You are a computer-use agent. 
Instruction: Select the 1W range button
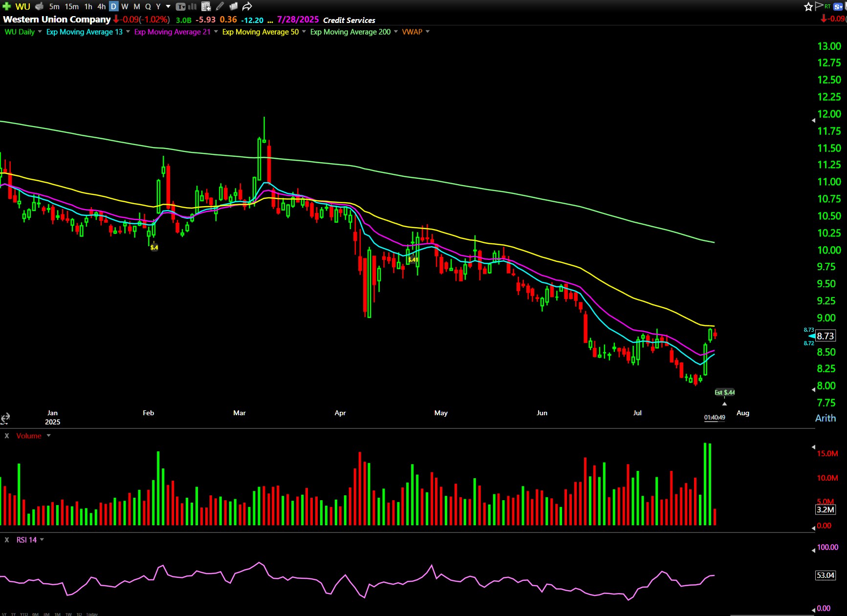point(68,614)
